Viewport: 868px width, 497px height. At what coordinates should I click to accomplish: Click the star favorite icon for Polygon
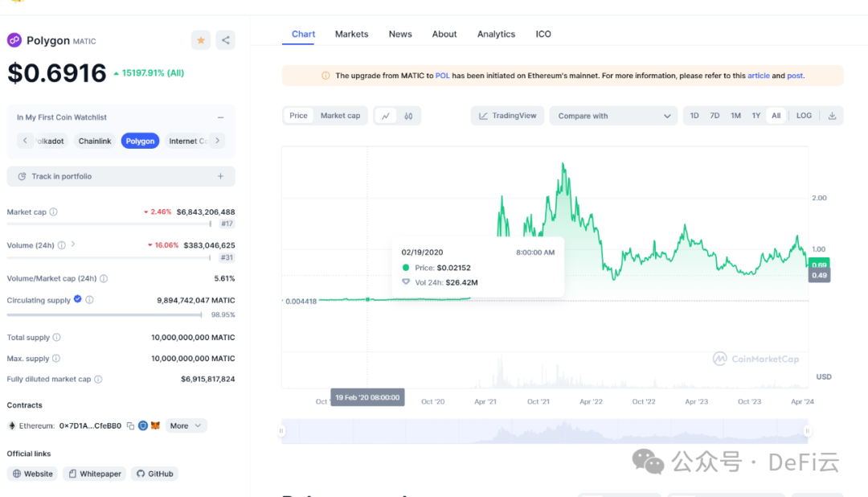point(201,40)
